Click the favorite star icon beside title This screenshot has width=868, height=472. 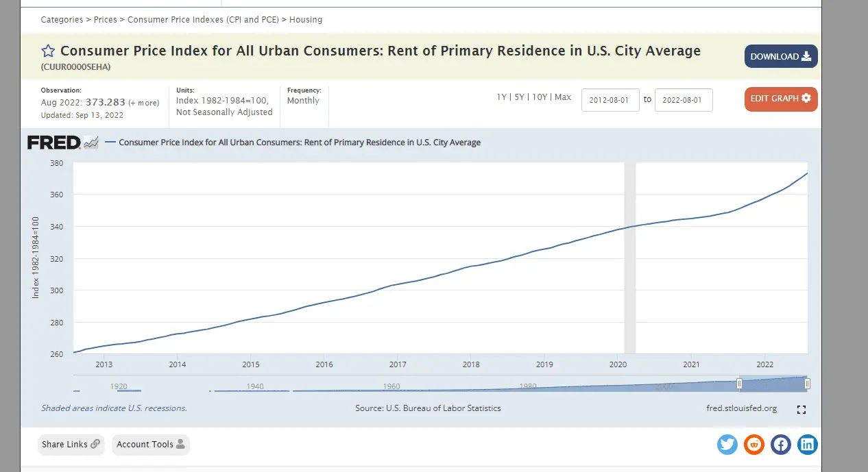pyautogui.click(x=48, y=51)
